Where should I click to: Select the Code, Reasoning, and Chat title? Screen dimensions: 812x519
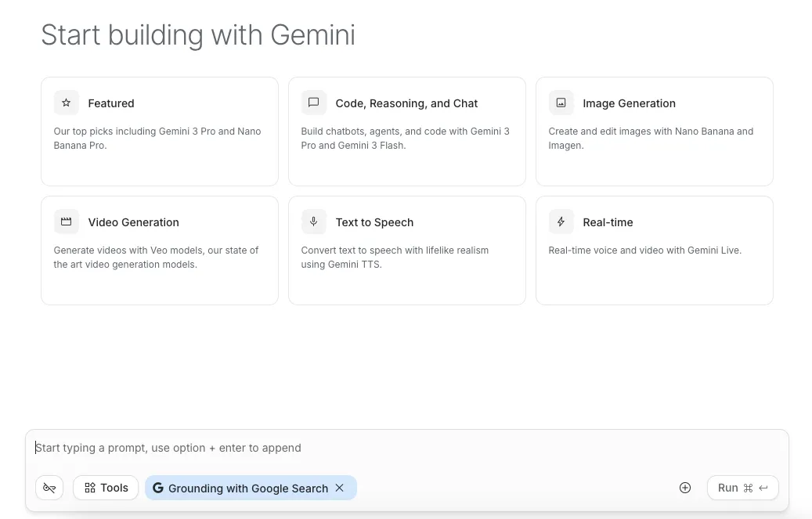click(406, 103)
